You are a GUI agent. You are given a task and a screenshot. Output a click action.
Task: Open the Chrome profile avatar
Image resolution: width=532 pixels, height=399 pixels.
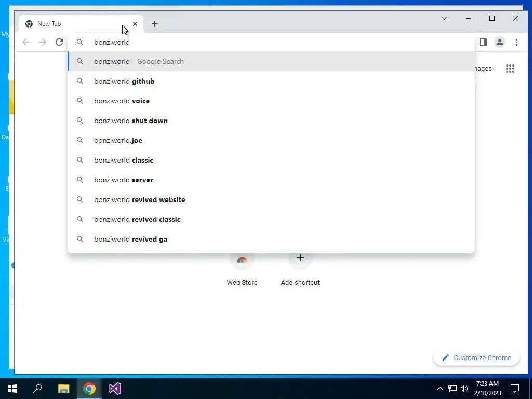[x=500, y=42]
